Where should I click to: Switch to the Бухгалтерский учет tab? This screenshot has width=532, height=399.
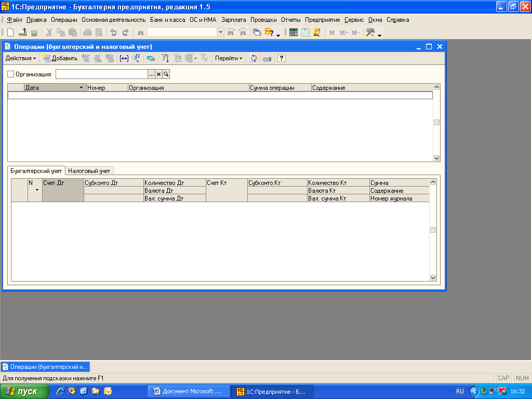coord(36,171)
